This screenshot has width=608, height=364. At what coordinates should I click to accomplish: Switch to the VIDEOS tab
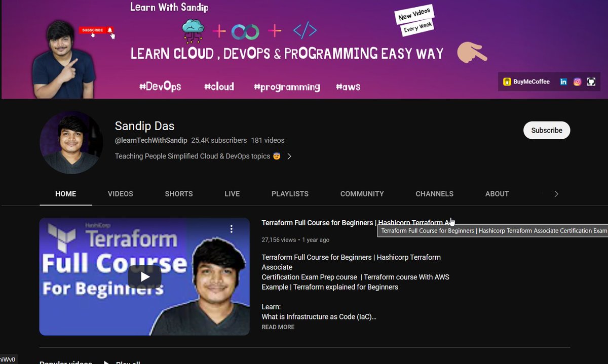121,194
